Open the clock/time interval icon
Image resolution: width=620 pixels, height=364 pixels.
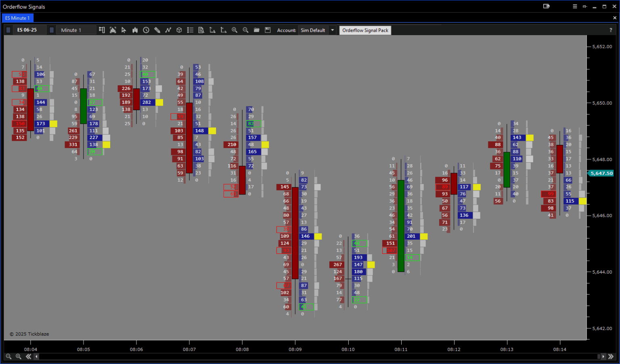click(x=146, y=30)
